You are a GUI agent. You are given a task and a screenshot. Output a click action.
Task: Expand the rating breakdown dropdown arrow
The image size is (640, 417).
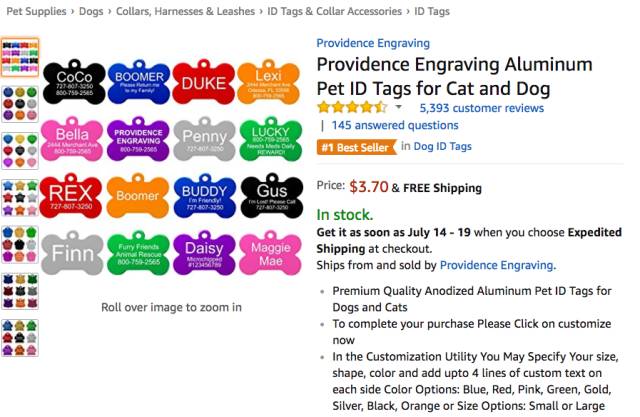click(x=398, y=107)
